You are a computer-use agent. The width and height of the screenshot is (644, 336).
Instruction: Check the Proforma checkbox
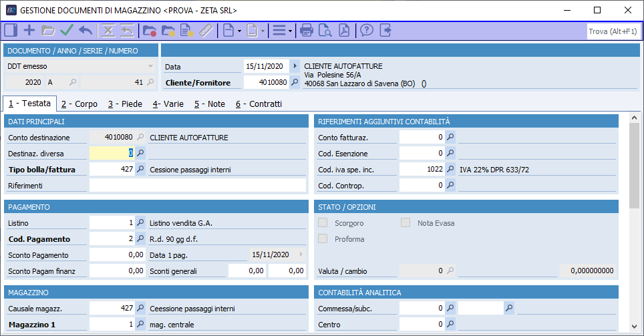[x=323, y=239]
